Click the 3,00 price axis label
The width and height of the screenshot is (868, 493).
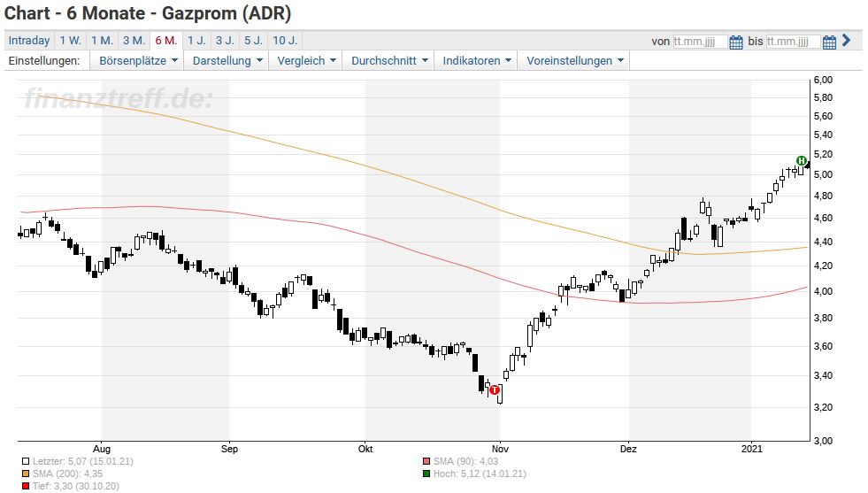coord(823,441)
